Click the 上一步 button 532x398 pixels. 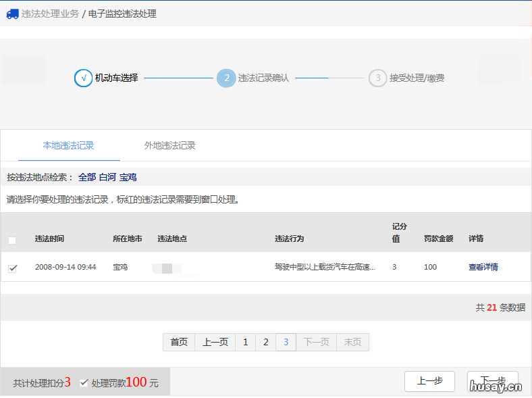tap(429, 381)
